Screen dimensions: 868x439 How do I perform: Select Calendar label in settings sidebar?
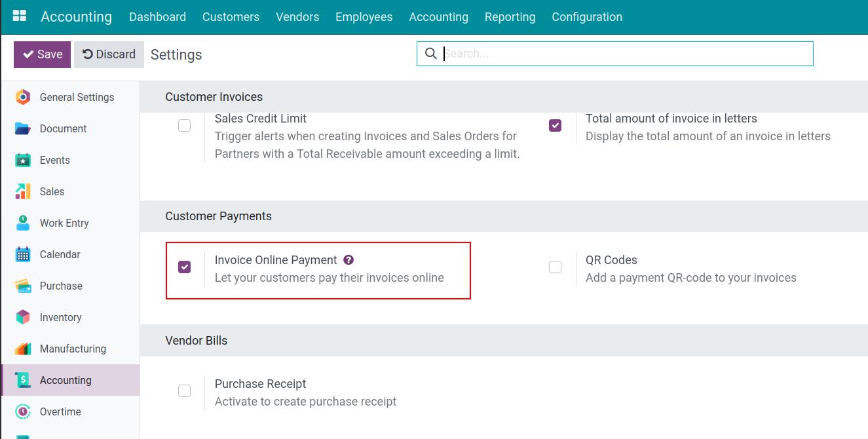pyautogui.click(x=60, y=254)
